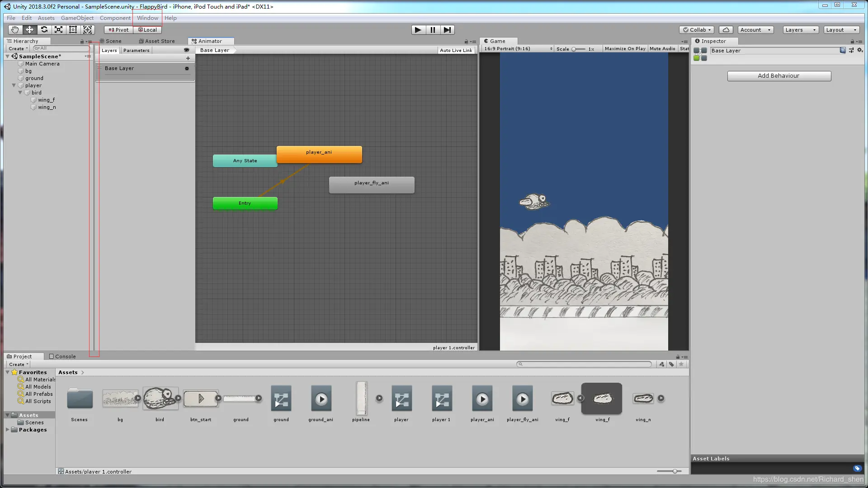
Task: Click the Step frame button
Action: pyautogui.click(x=447, y=30)
